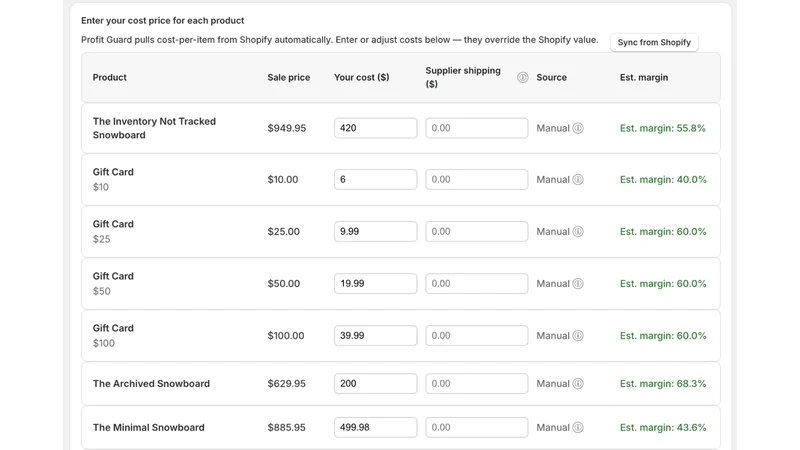Viewport: 800px width, 450px height.
Task: Focus cost field showing 39.99
Action: pyautogui.click(x=376, y=336)
